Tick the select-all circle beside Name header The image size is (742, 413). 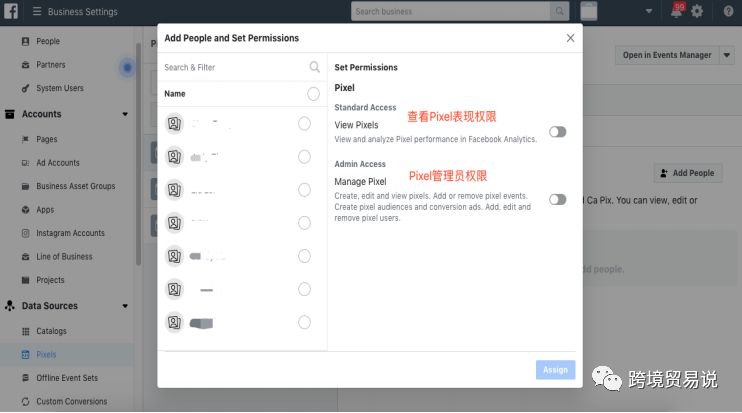point(313,93)
